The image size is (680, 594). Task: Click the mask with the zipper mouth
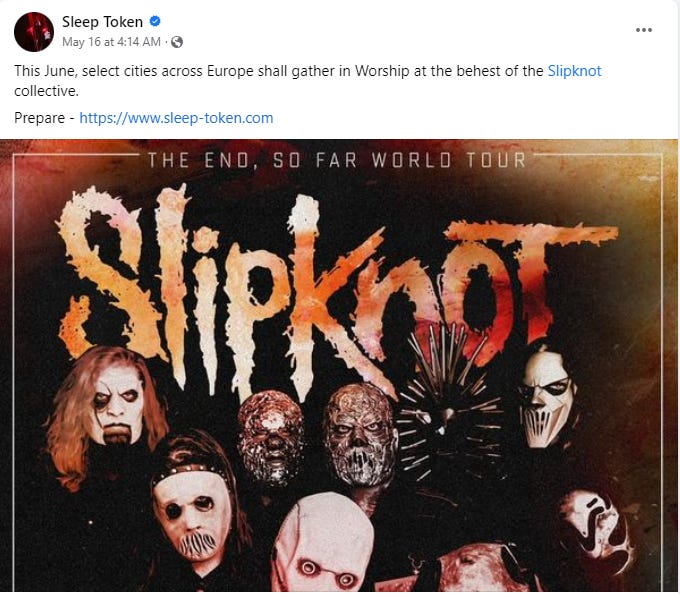coord(193,514)
